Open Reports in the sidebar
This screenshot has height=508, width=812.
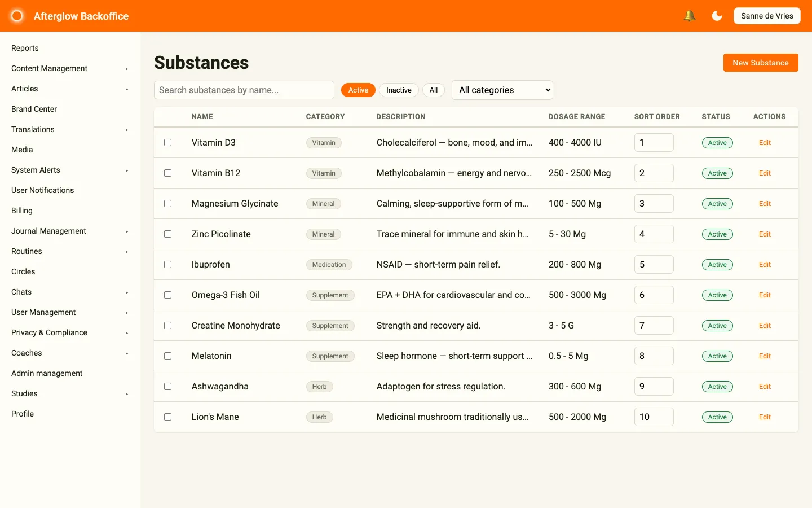[25, 48]
